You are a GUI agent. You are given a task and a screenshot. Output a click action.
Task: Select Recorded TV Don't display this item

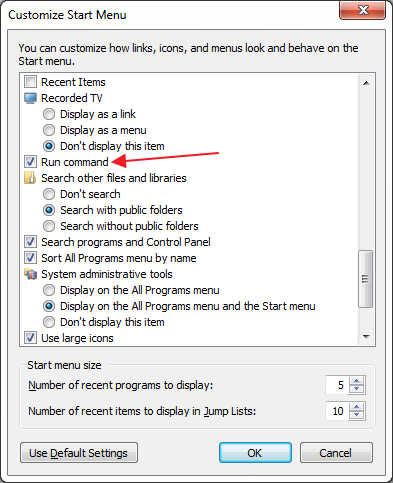click(x=49, y=146)
